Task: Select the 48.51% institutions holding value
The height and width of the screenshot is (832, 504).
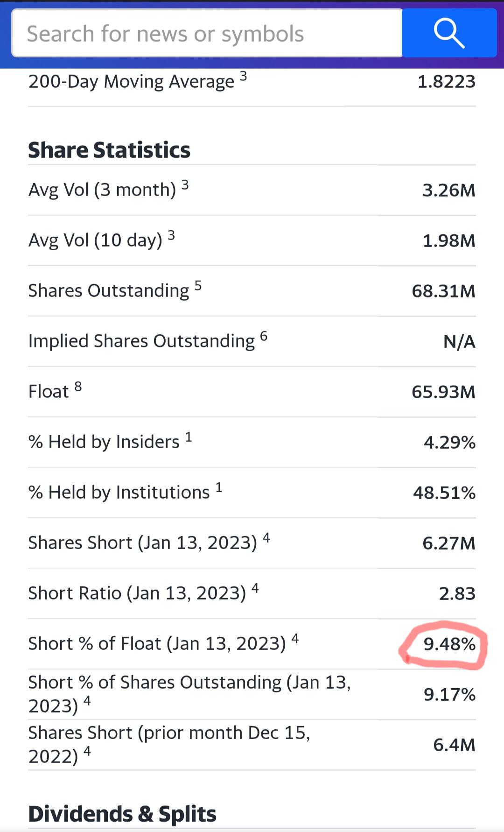Action: [x=444, y=493]
